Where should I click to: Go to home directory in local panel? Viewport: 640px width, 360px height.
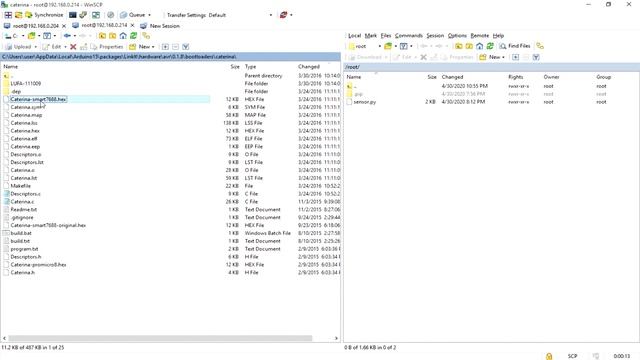pyautogui.click(x=123, y=36)
